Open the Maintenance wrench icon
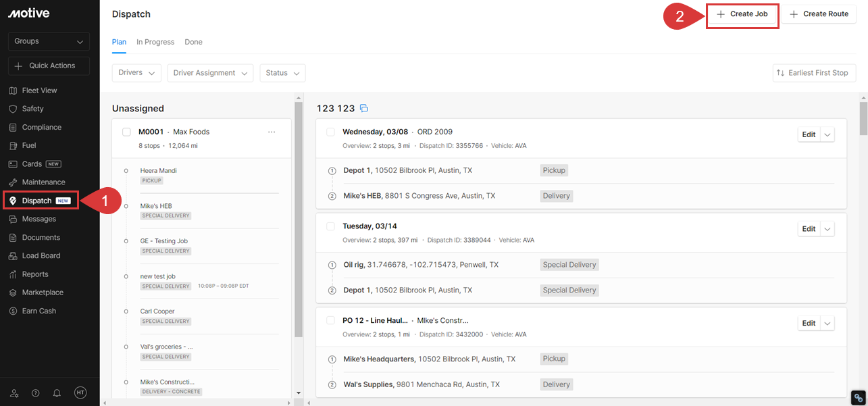This screenshot has height=406, width=868. click(x=13, y=182)
